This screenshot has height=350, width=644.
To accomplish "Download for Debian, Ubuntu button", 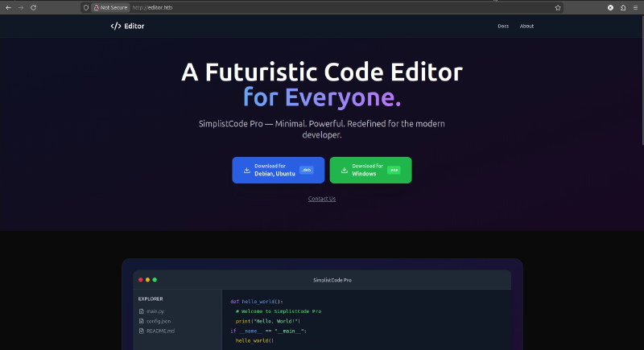I will click(278, 170).
